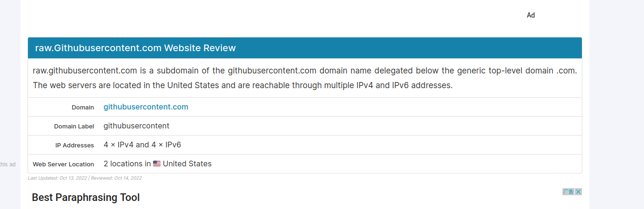Click the Reviewed Oct 14, 2022 text
The width and height of the screenshot is (644, 209).
point(116,178)
